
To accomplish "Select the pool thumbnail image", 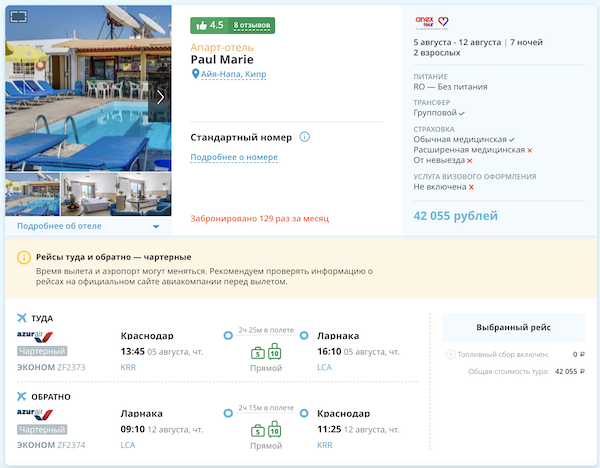I will coord(32,195).
